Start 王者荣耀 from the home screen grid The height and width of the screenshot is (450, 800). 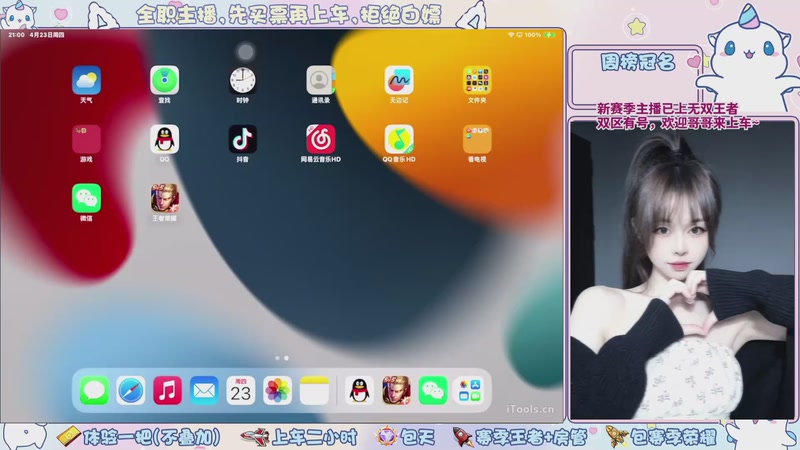pyautogui.click(x=164, y=198)
